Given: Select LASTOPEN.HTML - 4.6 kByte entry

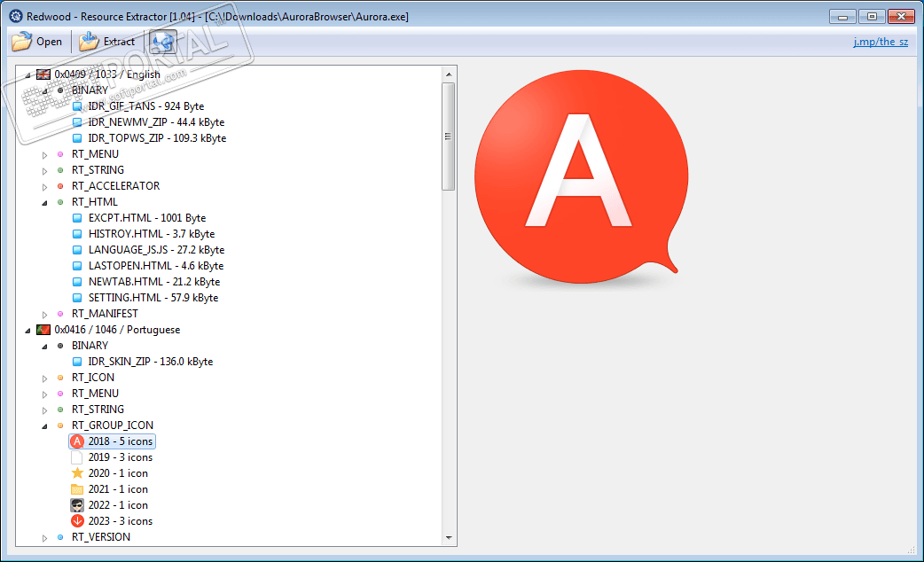Looking at the screenshot, I should pos(156,266).
